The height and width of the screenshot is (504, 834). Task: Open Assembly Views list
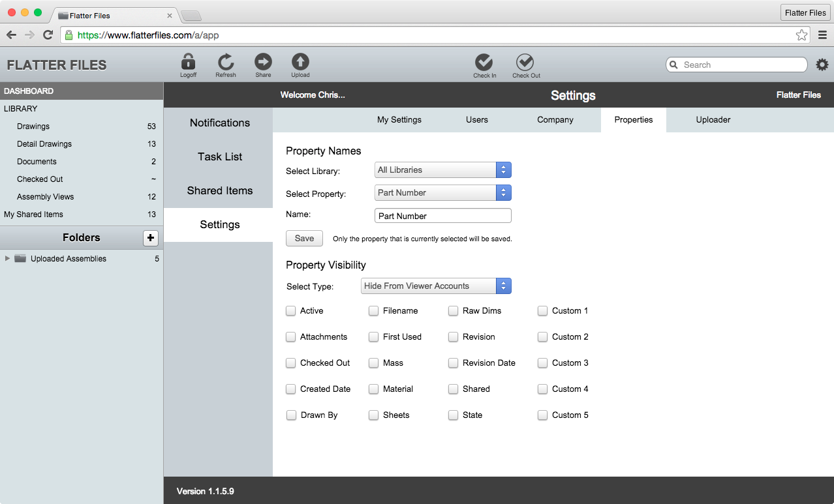click(x=82, y=197)
